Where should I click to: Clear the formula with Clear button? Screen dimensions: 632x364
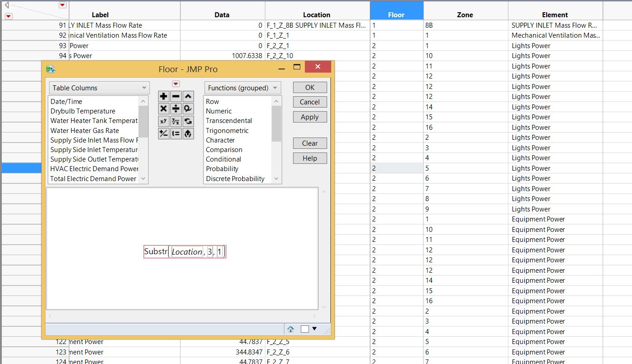pyautogui.click(x=310, y=143)
